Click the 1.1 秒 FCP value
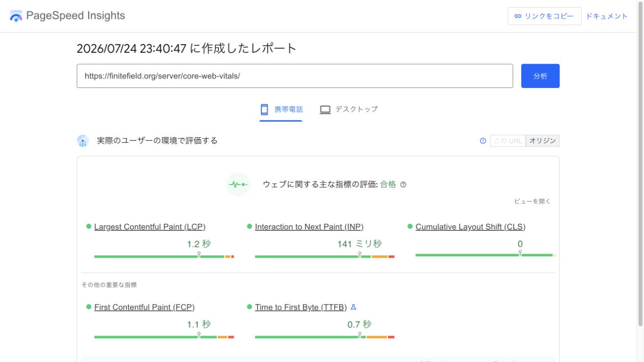Image resolution: width=644 pixels, height=362 pixels. 199,324
